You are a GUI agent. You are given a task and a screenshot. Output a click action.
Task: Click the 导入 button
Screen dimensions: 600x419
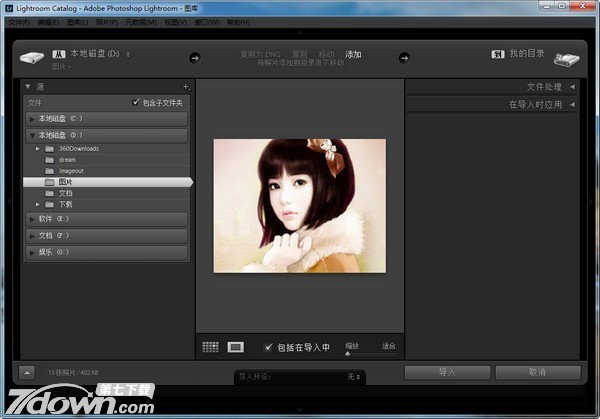[447, 372]
